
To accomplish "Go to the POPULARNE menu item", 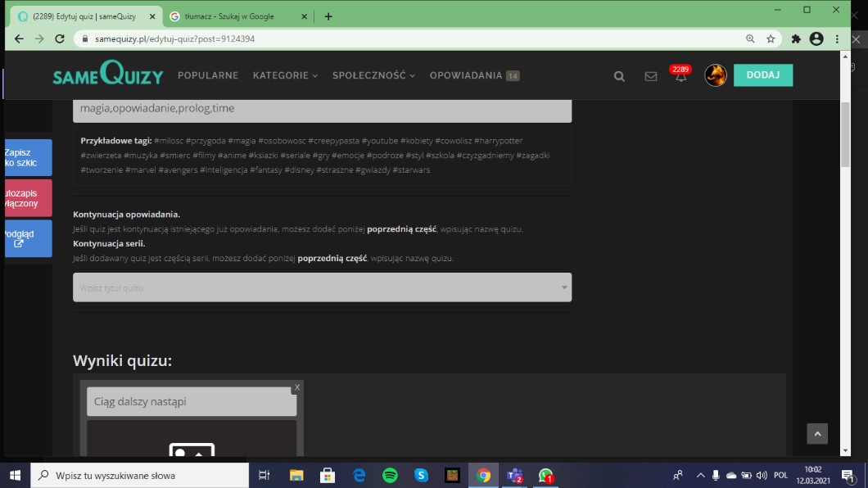I will tap(208, 75).
